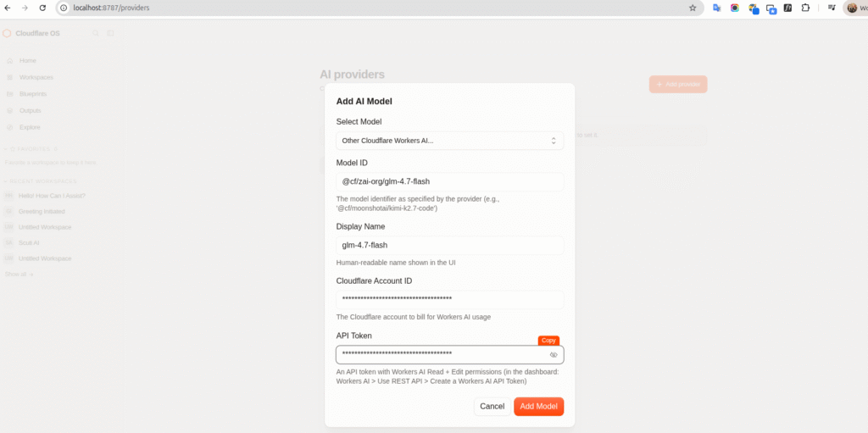Click the Google Translate extension icon
Image resolution: width=868 pixels, height=433 pixels.
coord(716,8)
